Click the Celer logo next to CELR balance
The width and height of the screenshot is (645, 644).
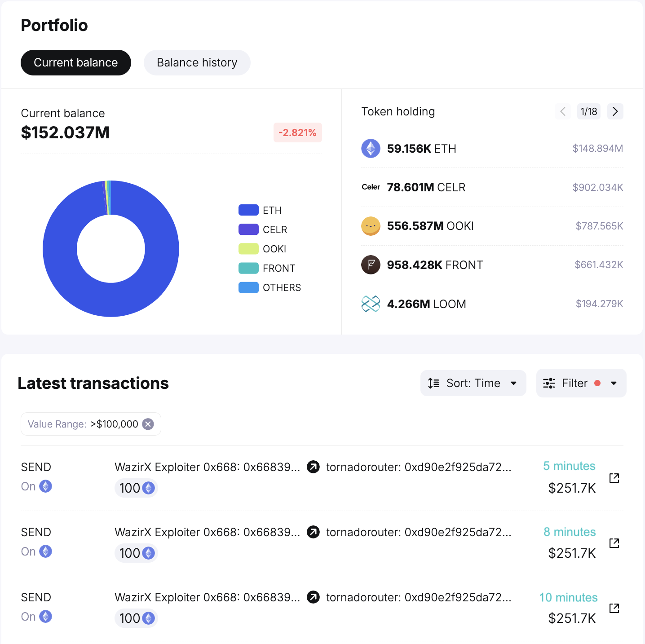pyautogui.click(x=371, y=187)
